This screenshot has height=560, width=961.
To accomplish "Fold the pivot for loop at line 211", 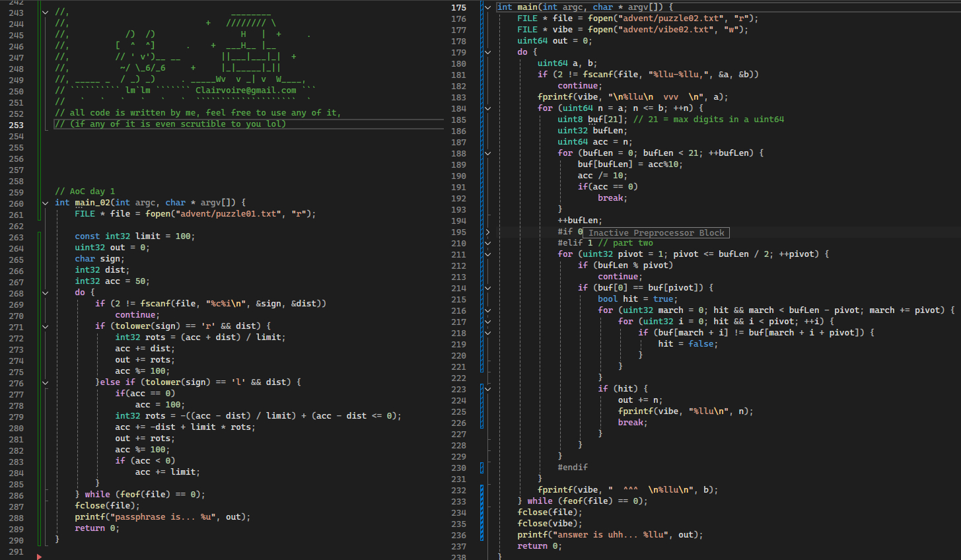I will click(487, 254).
